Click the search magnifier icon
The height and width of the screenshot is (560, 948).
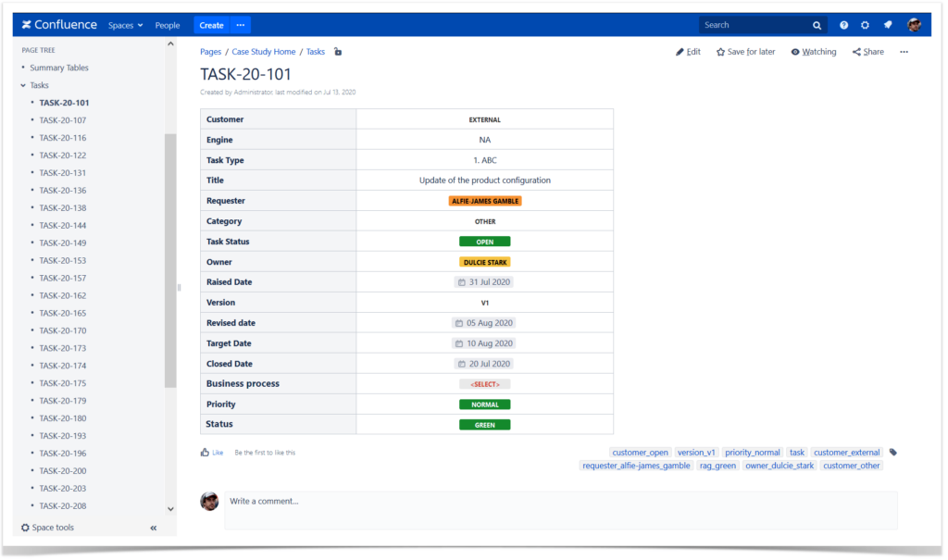tap(816, 25)
